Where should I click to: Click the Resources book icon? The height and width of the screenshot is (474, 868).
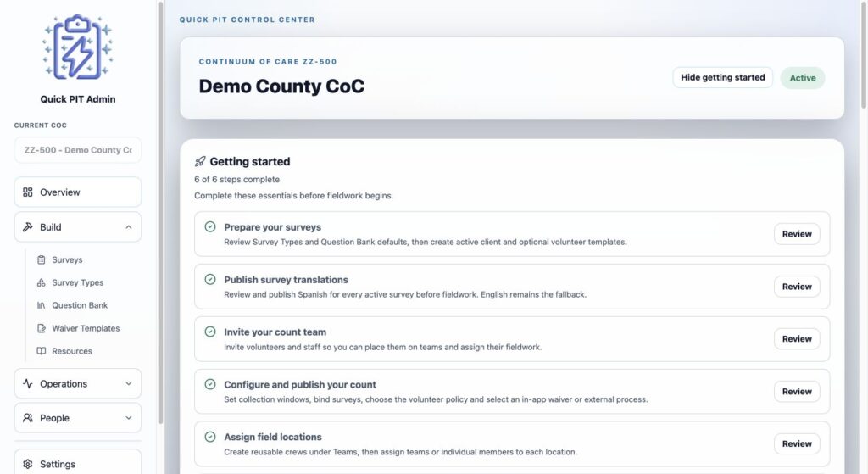41,351
